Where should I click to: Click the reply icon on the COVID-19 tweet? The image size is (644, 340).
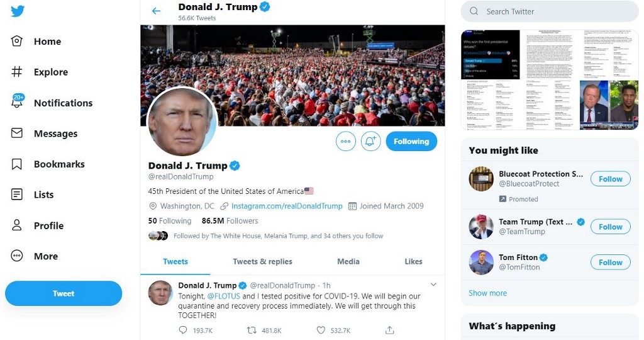[183, 330]
